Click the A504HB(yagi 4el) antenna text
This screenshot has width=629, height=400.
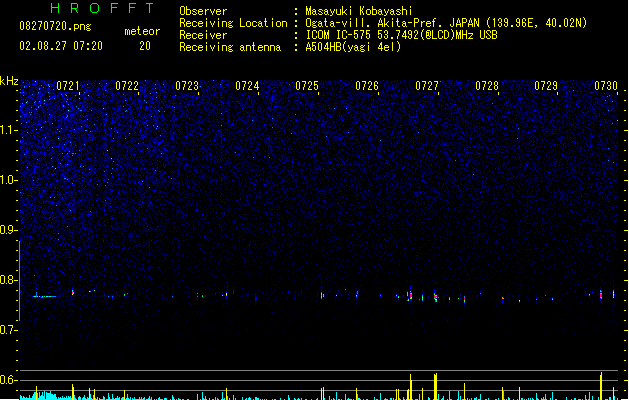coord(353,47)
